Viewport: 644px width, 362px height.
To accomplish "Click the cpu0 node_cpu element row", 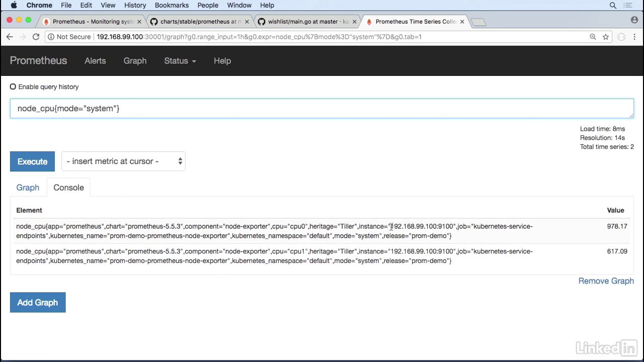I will (322, 231).
